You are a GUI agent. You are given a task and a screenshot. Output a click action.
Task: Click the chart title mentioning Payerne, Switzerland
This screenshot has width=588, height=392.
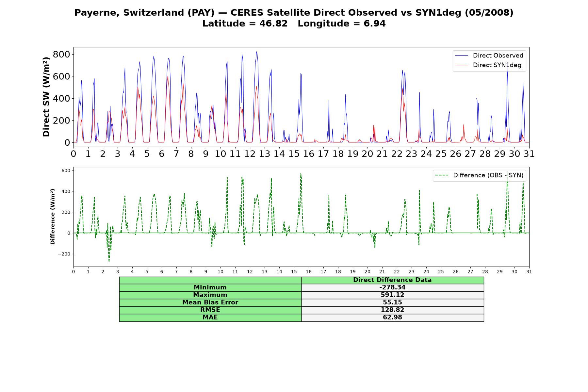coord(294,12)
